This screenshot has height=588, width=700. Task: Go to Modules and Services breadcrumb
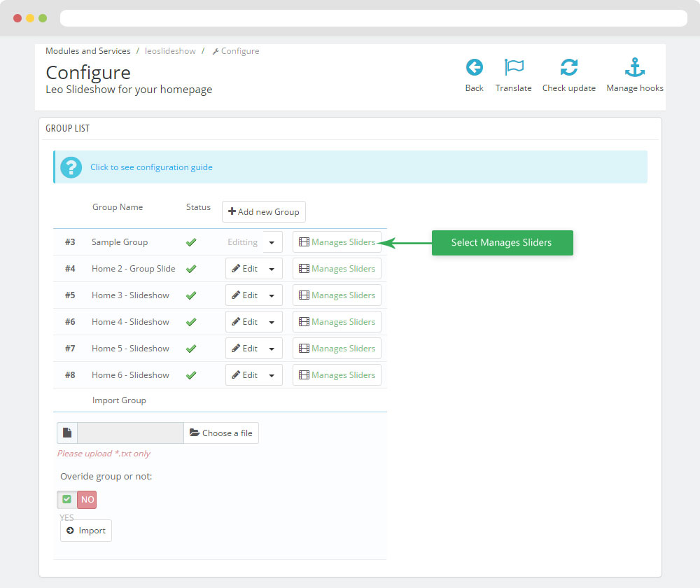pos(88,51)
